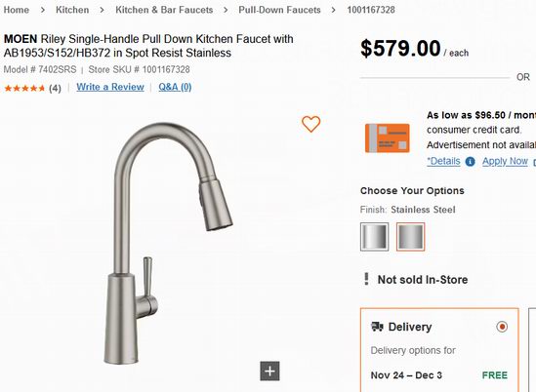Select the Delivery radio button

coord(502,327)
